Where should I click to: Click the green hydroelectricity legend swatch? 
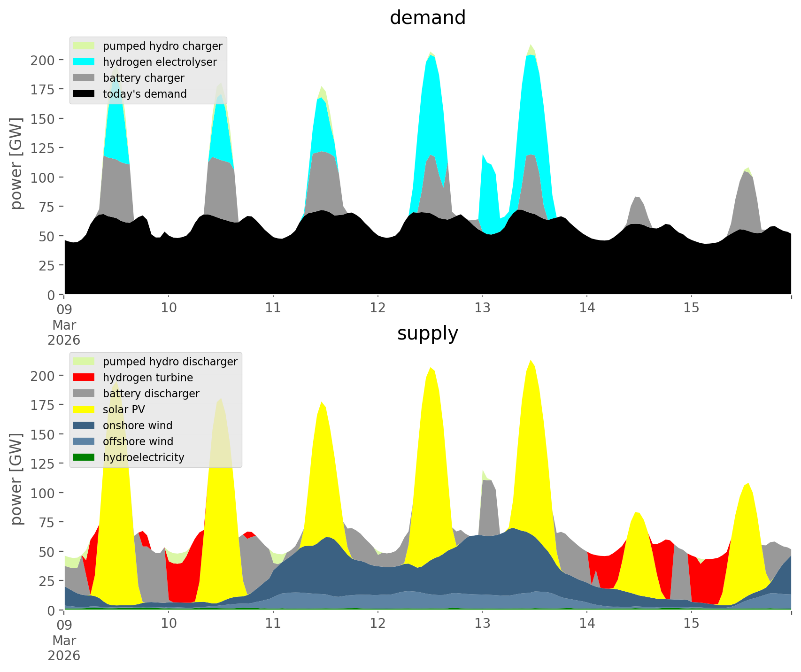click(84, 457)
